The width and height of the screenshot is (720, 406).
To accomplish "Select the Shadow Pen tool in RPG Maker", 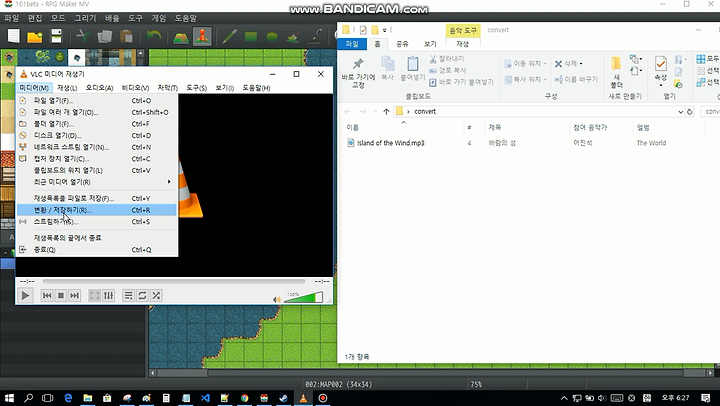I will coord(315,36).
